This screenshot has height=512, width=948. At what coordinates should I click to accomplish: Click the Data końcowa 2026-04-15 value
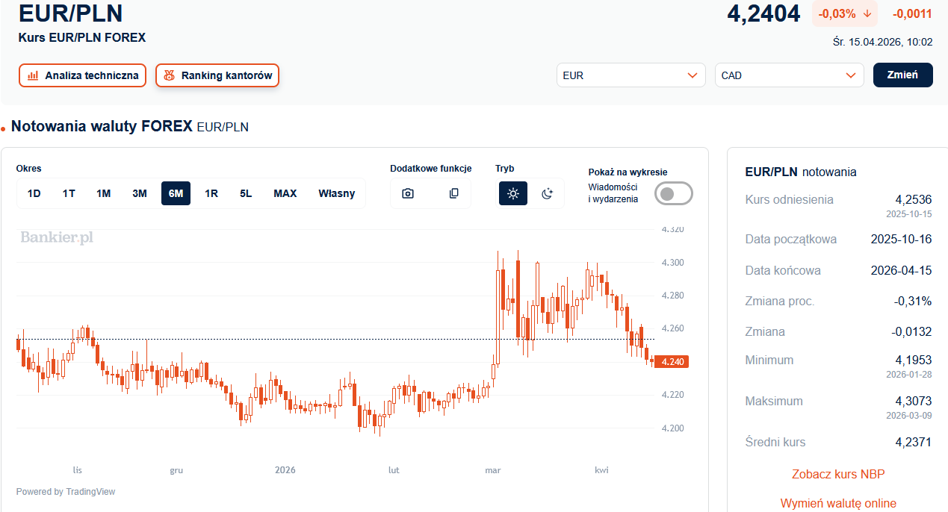tap(901, 270)
